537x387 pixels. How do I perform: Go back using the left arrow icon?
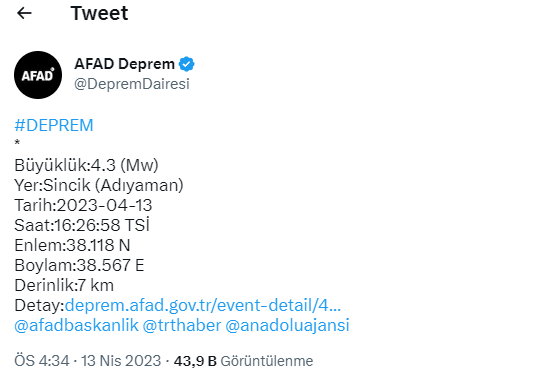pyautogui.click(x=24, y=13)
